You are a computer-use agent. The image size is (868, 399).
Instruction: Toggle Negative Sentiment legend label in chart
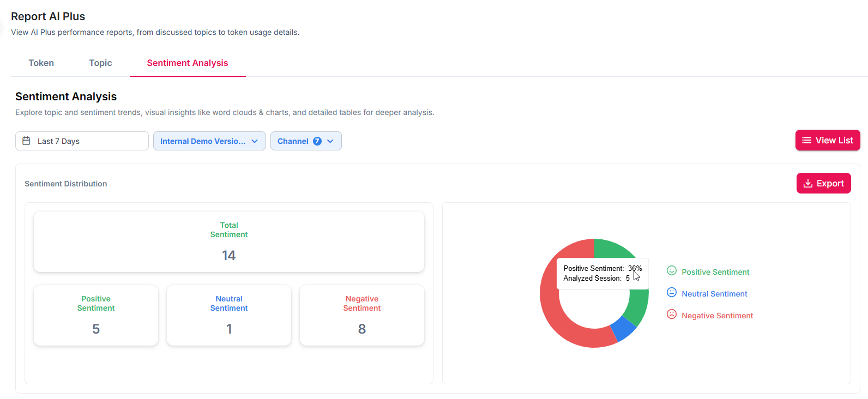717,316
